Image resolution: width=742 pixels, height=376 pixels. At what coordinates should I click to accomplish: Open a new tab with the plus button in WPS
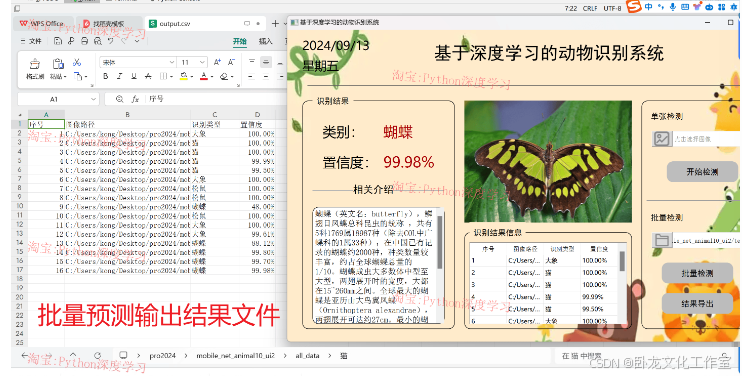click(275, 23)
